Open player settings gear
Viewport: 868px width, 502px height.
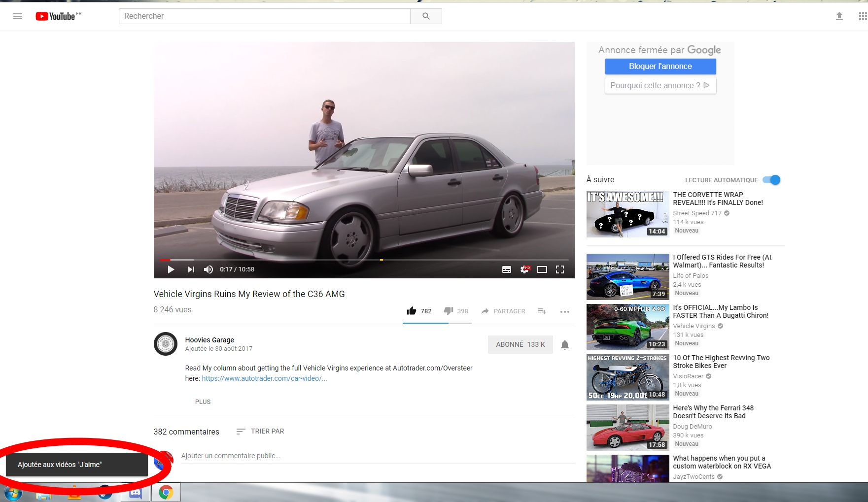(x=525, y=269)
